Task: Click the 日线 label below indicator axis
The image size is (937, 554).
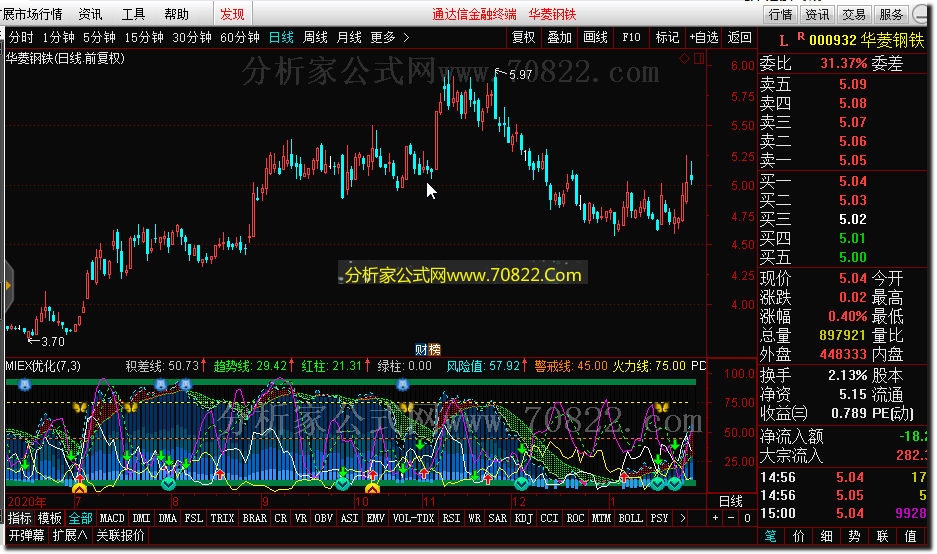Action: click(730, 501)
